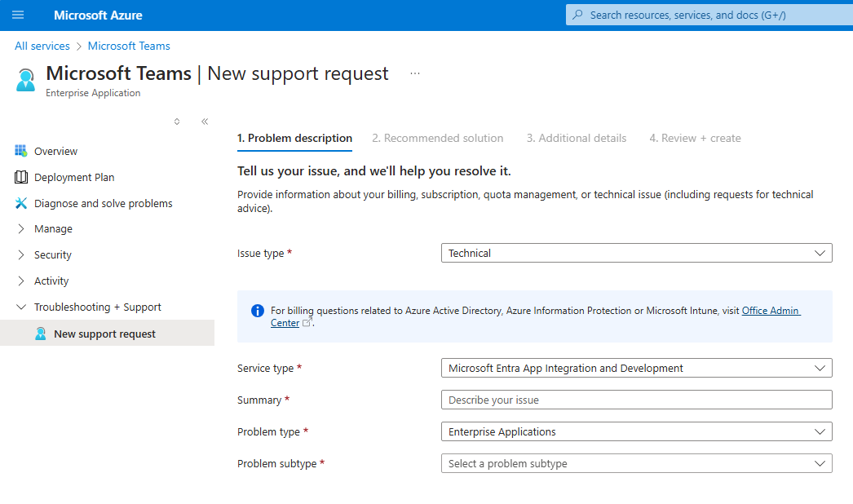Go to All services breadcrumb

click(x=42, y=46)
